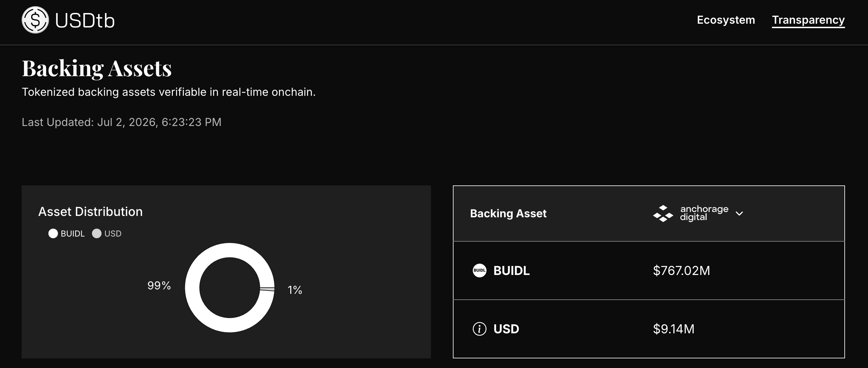Click the 1% chart label

[x=295, y=290]
